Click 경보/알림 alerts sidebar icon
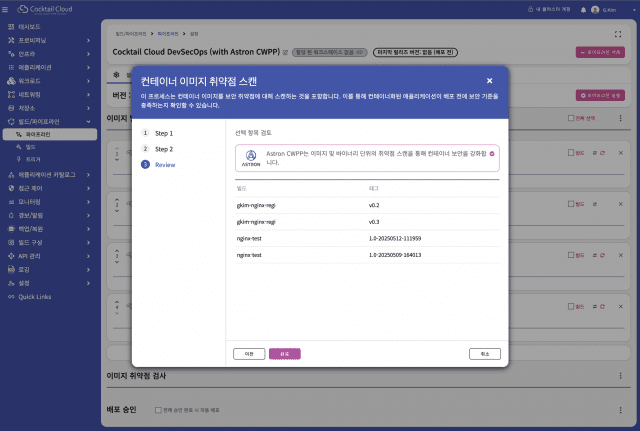Viewport: 640px width, 431px height. [x=11, y=215]
